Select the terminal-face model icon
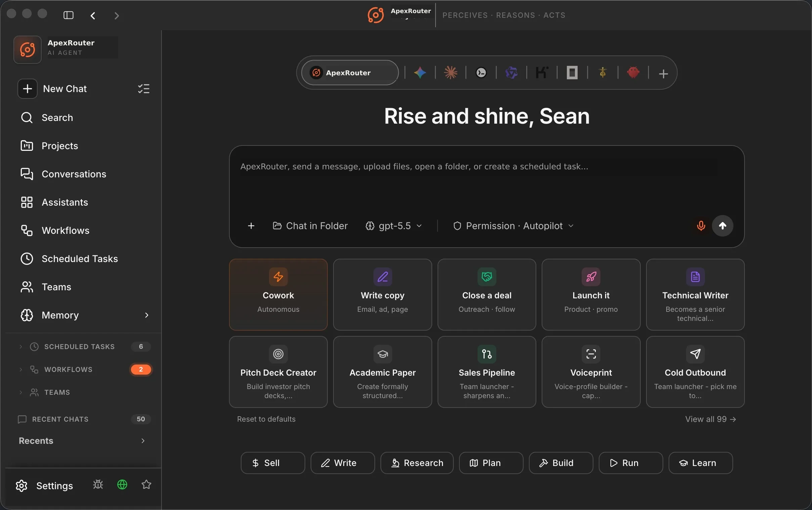812x510 pixels. (481, 73)
